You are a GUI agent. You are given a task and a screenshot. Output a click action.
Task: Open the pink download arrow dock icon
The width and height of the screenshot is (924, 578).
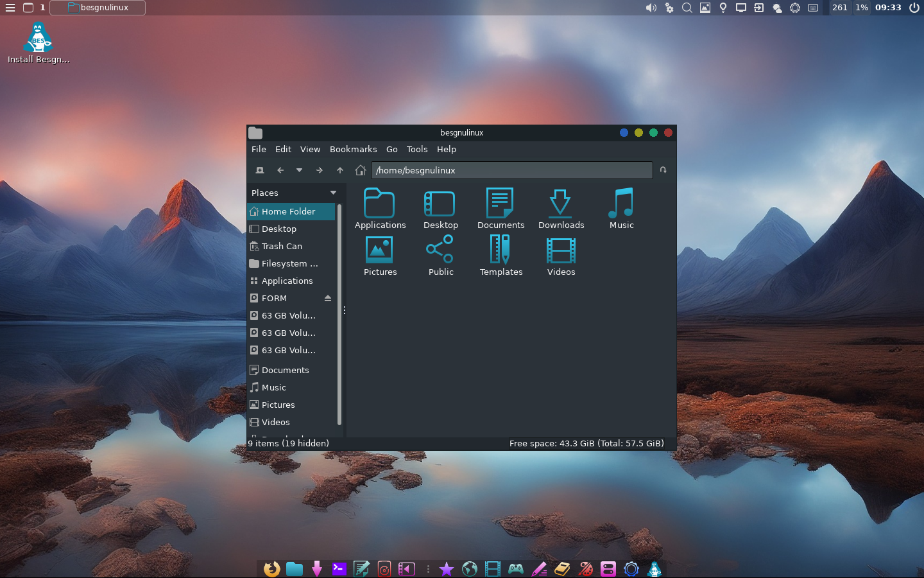click(x=317, y=568)
